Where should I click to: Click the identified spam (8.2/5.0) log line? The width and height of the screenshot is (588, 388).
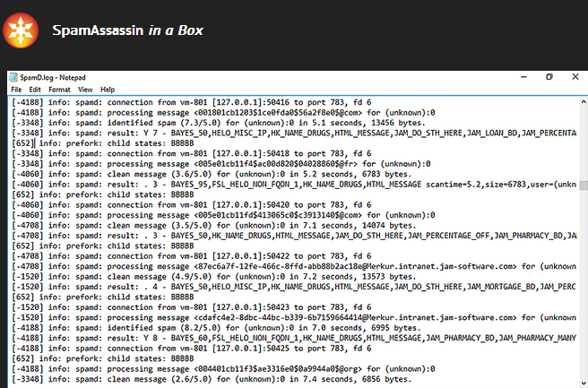216,328
